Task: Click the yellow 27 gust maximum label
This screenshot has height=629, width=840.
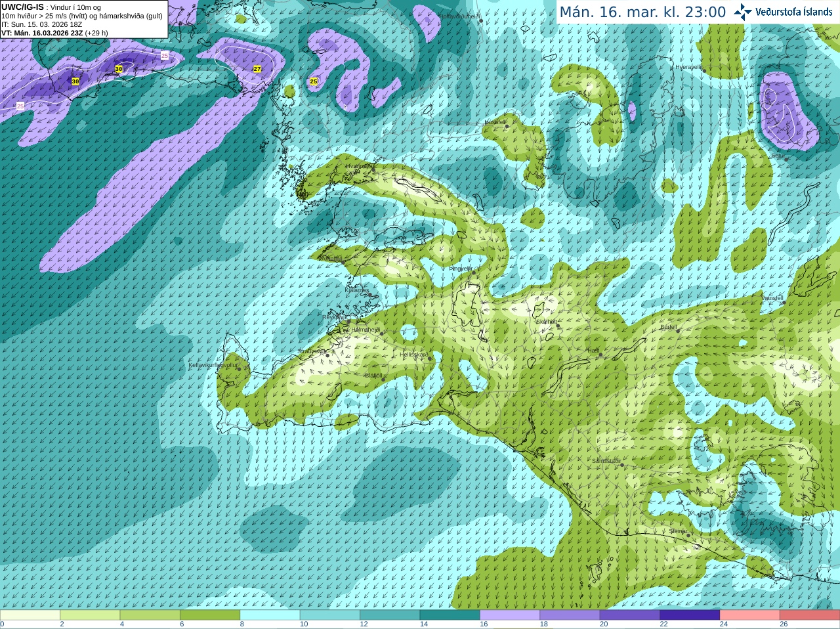Action: [257, 68]
